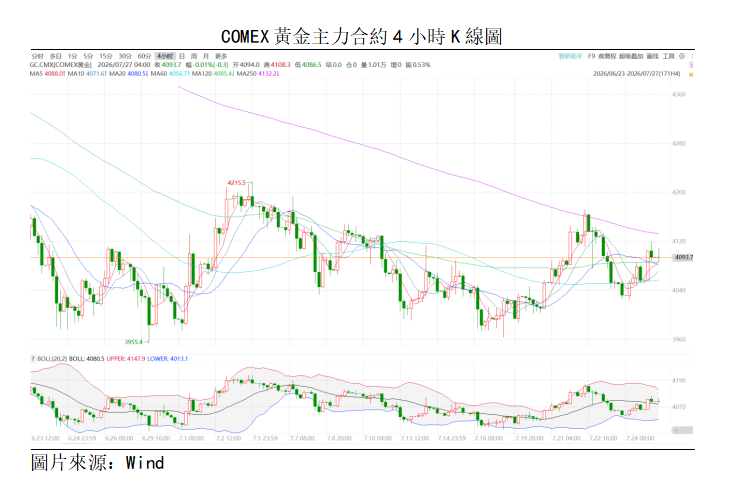Screen dimensions: 735x487
Task: Select the 4小时 period tab
Action: 165,56
